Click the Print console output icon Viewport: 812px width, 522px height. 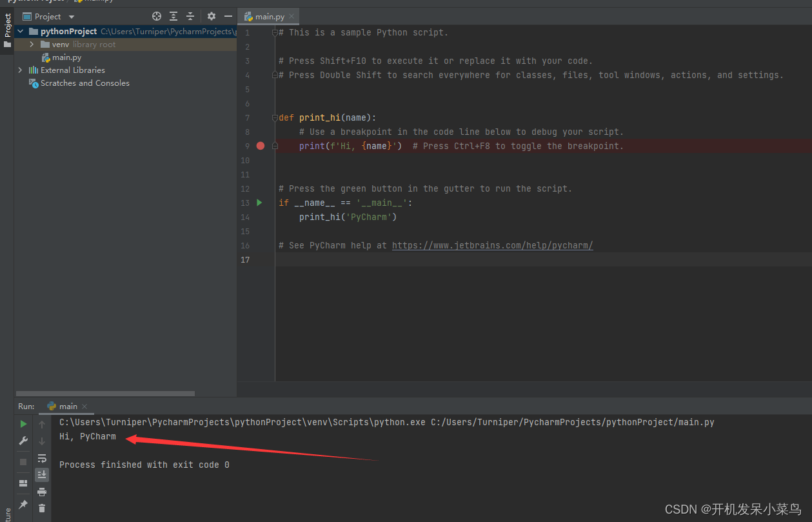click(x=42, y=492)
